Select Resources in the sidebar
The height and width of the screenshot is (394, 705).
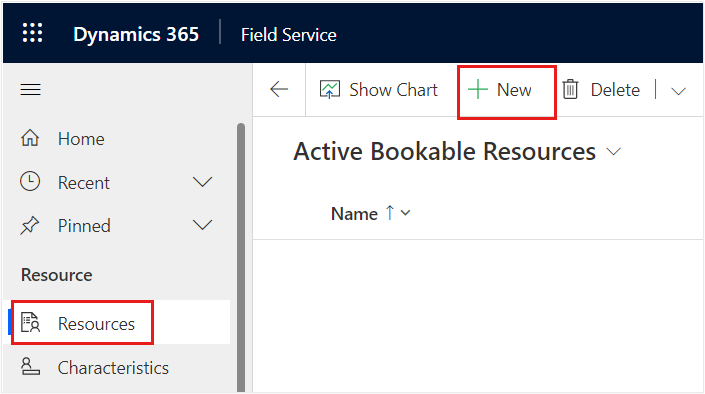[117, 323]
